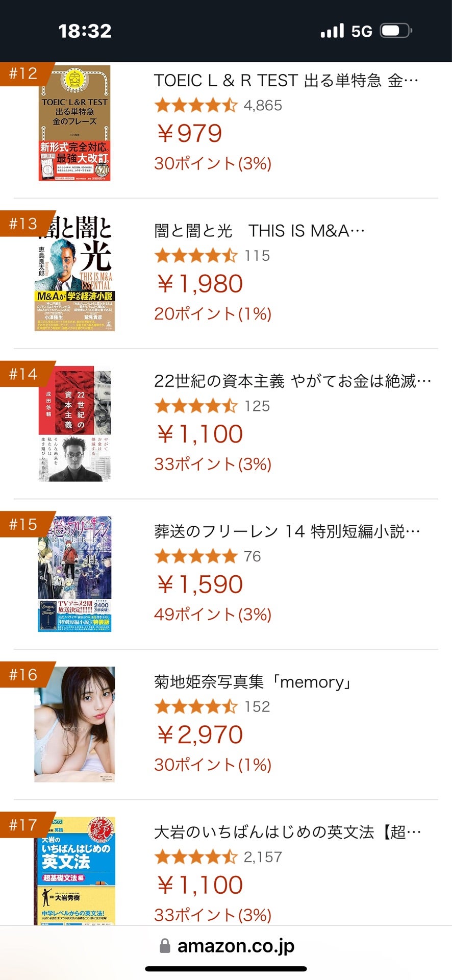Tap the ￥2,970 price for memory
Screen dimensions: 452x980
point(199,735)
